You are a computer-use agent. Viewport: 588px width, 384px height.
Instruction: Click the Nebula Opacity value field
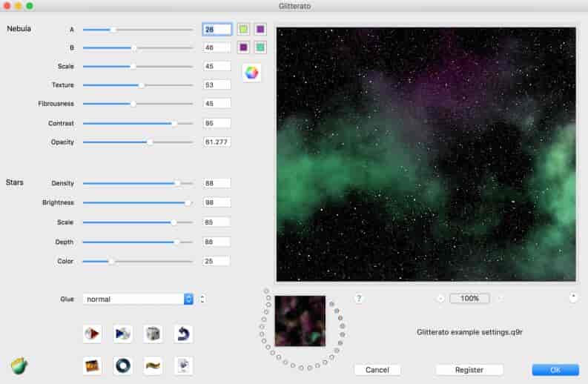click(217, 142)
